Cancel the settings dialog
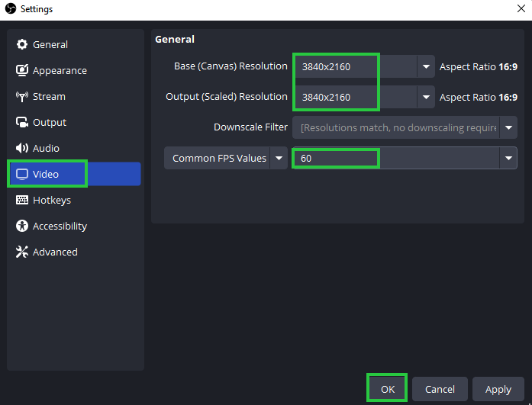The height and width of the screenshot is (405, 532). [440, 389]
